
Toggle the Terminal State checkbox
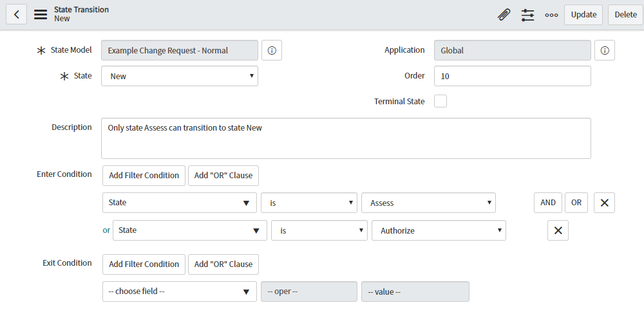point(440,101)
